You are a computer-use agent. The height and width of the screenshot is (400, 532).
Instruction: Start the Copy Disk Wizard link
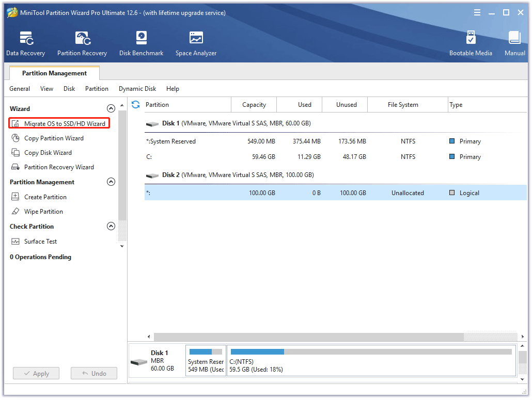click(x=48, y=153)
